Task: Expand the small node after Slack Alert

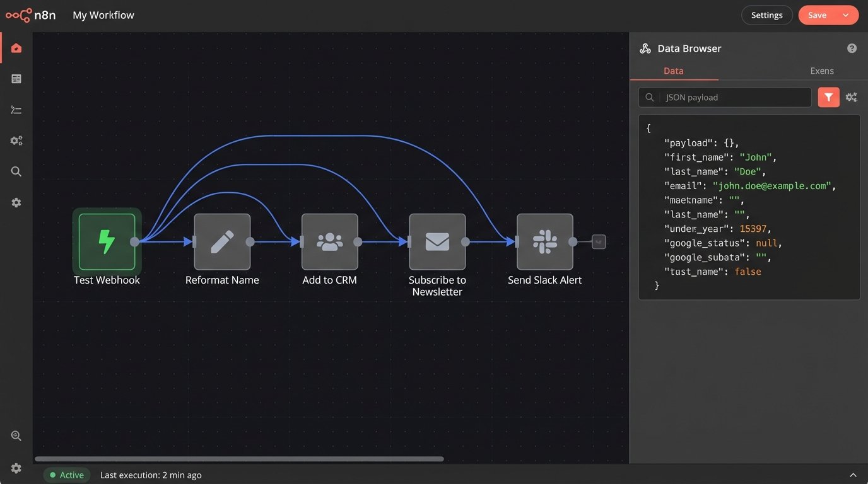Action: (x=599, y=241)
